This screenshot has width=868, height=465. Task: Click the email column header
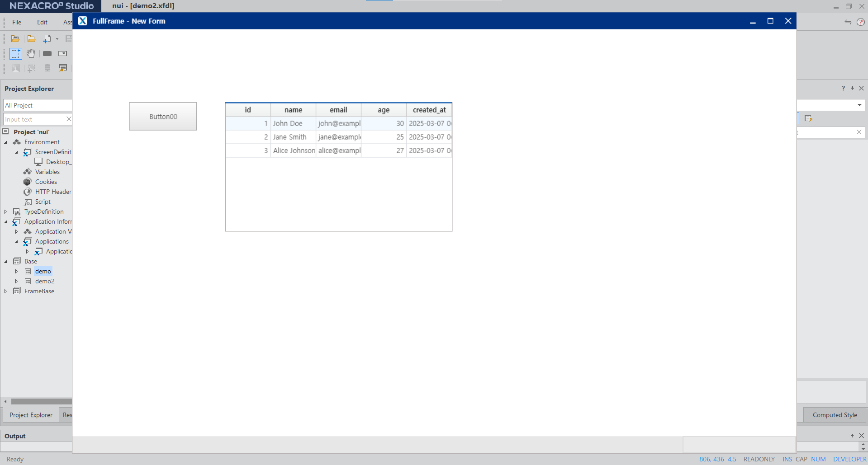[x=338, y=110]
